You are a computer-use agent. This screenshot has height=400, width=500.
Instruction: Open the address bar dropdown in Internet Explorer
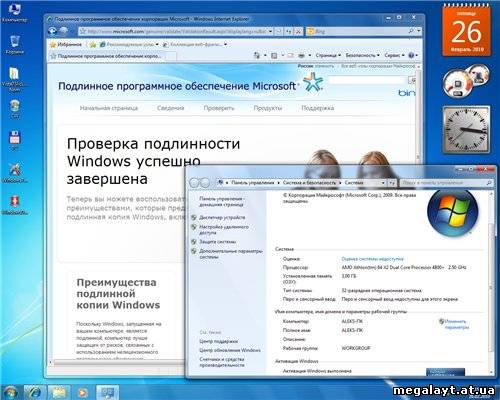point(270,31)
